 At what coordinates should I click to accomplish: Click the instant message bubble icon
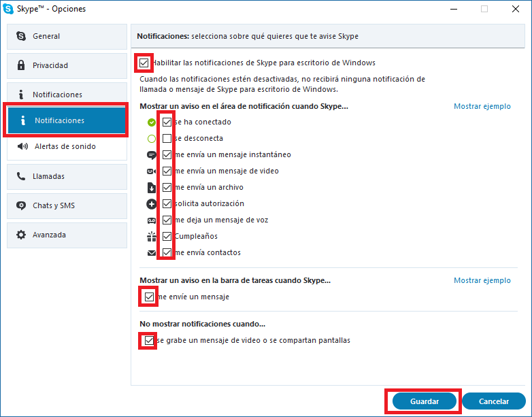[x=151, y=155]
